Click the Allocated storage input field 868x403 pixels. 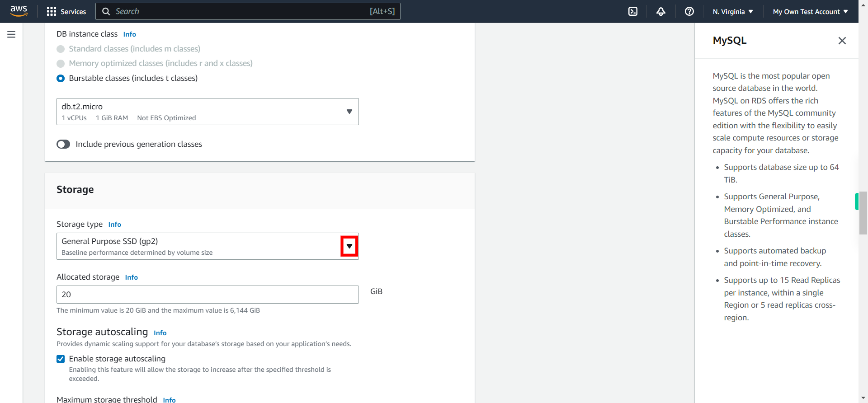pos(208,295)
